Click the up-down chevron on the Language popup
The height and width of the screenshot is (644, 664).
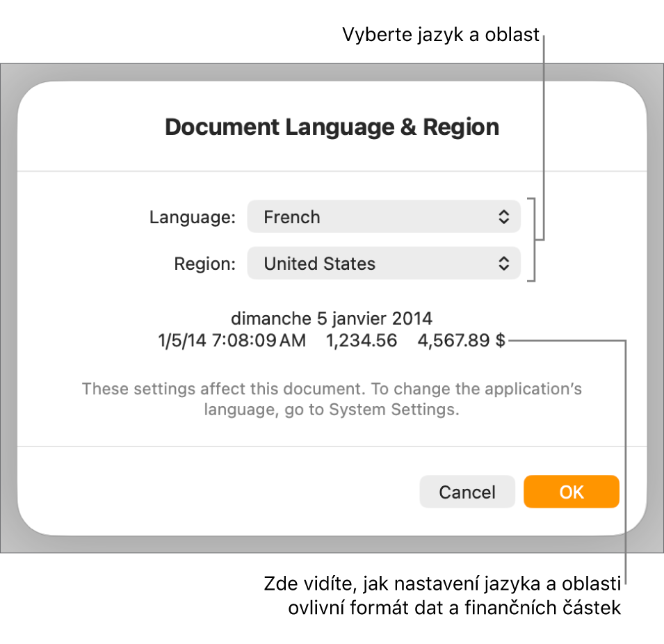[503, 216]
